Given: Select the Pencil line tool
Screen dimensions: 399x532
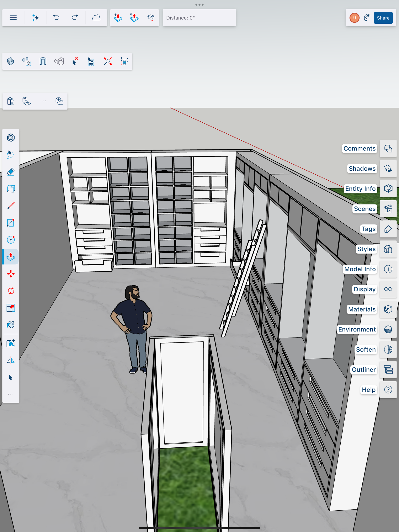Looking at the screenshot, I should 11,206.
